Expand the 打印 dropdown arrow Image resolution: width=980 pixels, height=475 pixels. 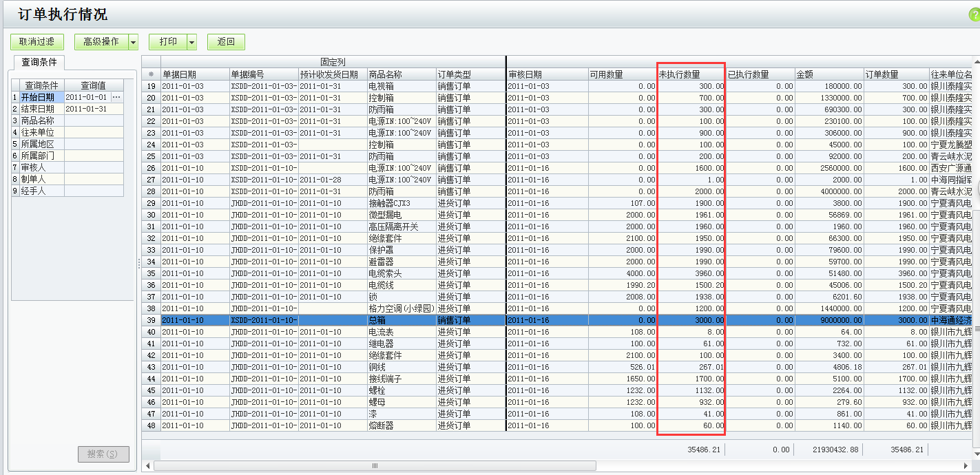click(192, 42)
